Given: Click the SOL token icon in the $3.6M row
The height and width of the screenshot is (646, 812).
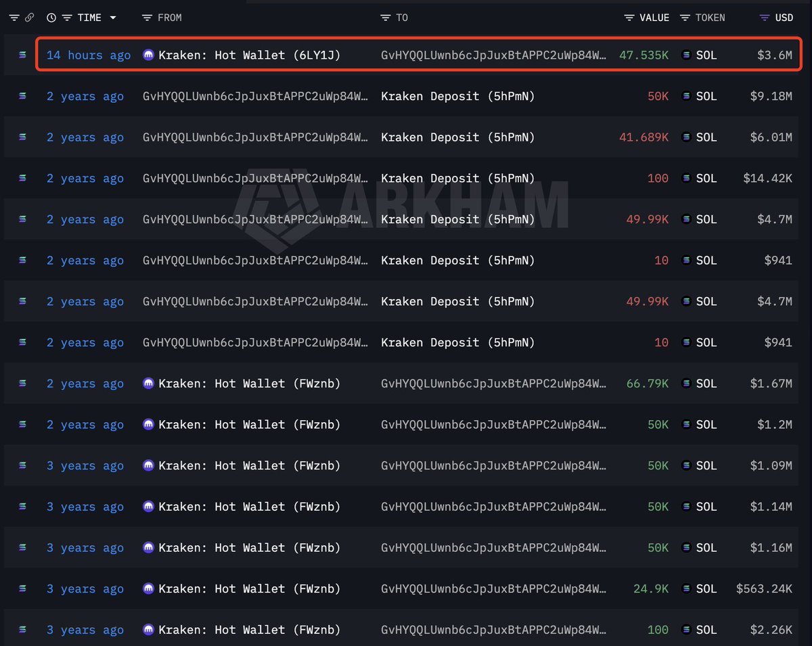Looking at the screenshot, I should point(686,55).
